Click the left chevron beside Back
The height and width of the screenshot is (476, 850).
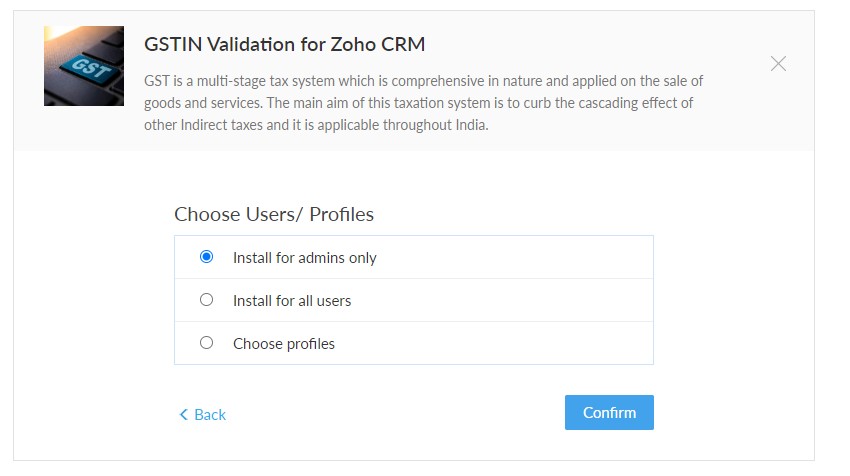coord(183,414)
